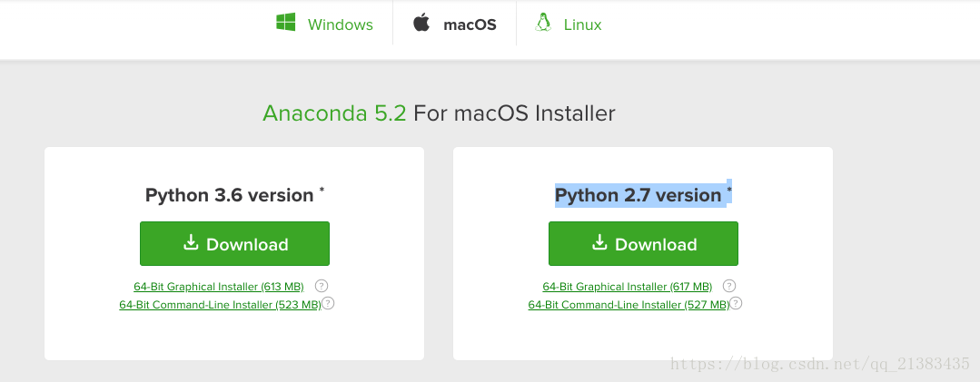The height and width of the screenshot is (382, 980).
Task: Download the Python 2.7 version
Action: click(x=643, y=243)
